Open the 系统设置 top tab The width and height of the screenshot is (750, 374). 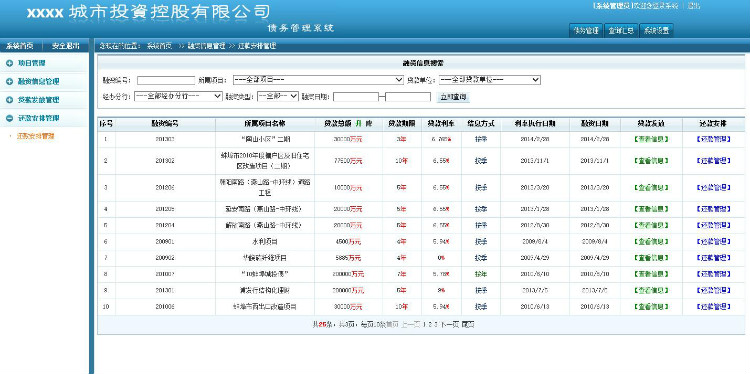pyautogui.click(x=656, y=31)
